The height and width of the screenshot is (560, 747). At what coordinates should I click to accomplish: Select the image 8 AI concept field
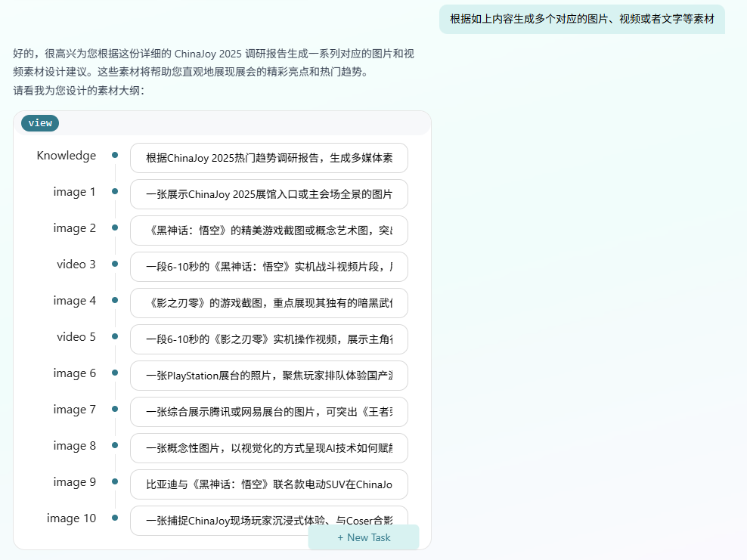tap(269, 448)
